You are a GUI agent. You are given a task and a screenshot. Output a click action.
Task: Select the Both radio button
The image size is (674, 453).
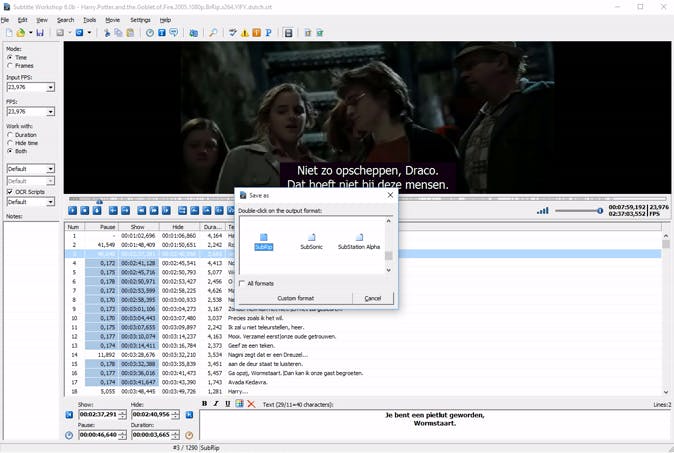[10, 151]
